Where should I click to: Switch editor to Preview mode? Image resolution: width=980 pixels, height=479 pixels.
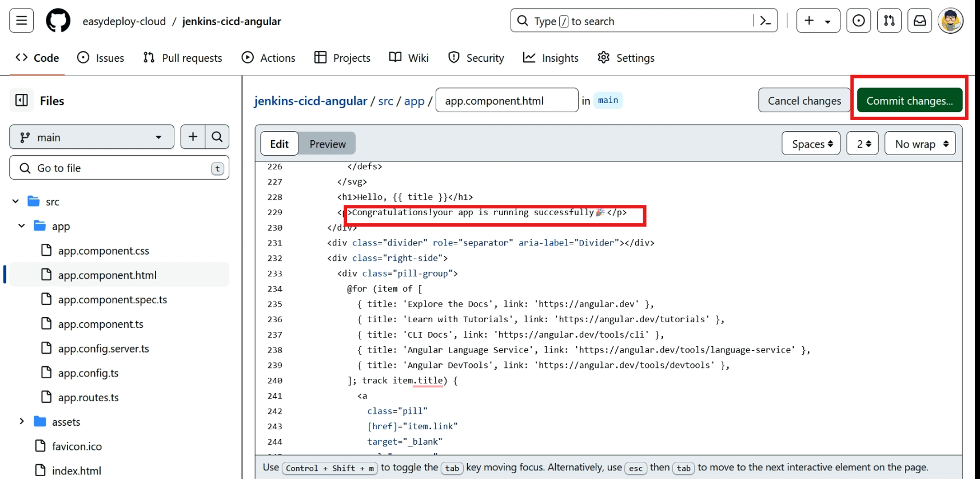(328, 144)
